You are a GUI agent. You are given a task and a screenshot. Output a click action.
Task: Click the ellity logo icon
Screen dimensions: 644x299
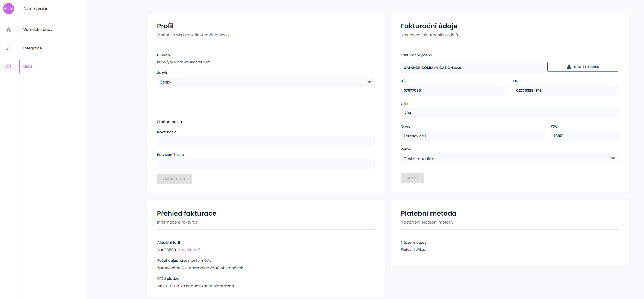[x=8, y=8]
